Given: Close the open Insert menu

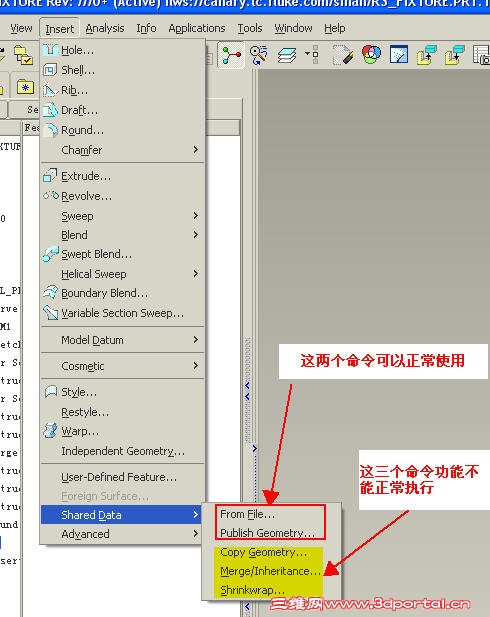Looking at the screenshot, I should tap(59, 28).
